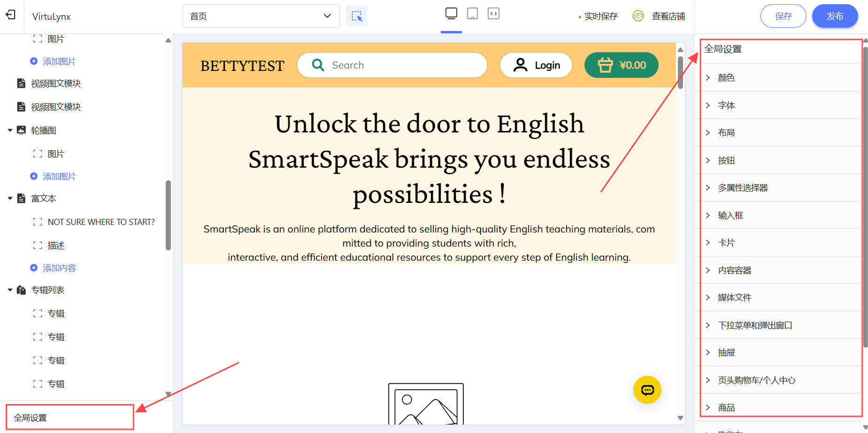Open the 首页 page dropdown
The width and height of the screenshot is (868, 433).
pyautogui.click(x=261, y=16)
